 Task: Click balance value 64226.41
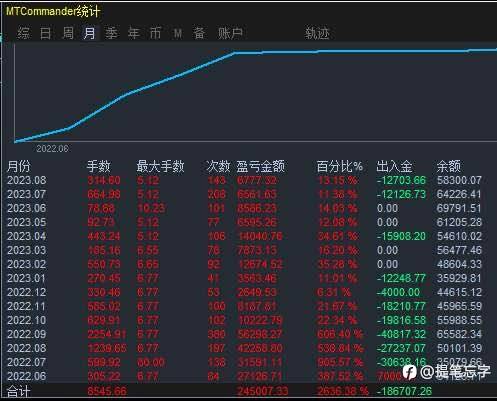point(459,194)
